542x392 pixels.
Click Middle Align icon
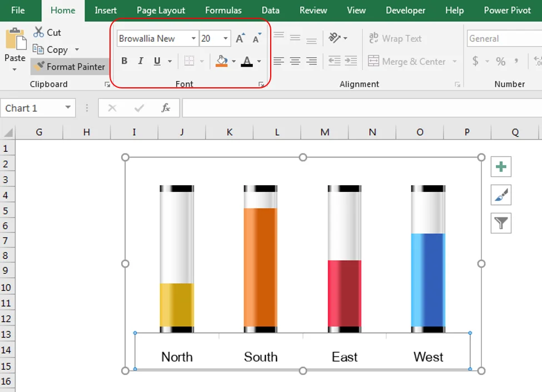coord(295,38)
